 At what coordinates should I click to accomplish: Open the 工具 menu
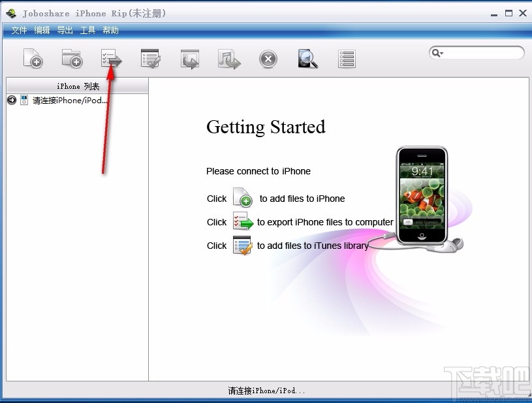pos(87,29)
